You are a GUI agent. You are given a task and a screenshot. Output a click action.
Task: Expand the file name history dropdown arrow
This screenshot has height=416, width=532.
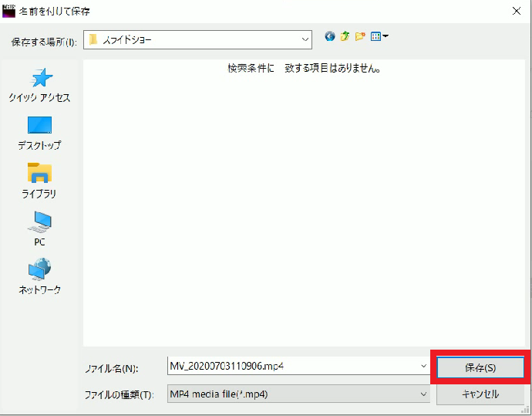click(423, 366)
